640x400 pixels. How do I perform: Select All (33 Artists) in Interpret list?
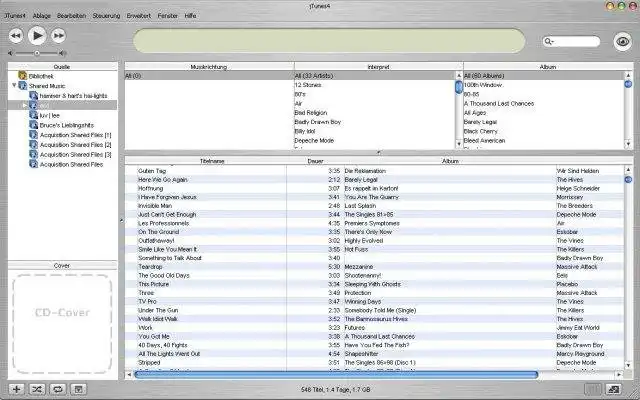tap(313, 76)
